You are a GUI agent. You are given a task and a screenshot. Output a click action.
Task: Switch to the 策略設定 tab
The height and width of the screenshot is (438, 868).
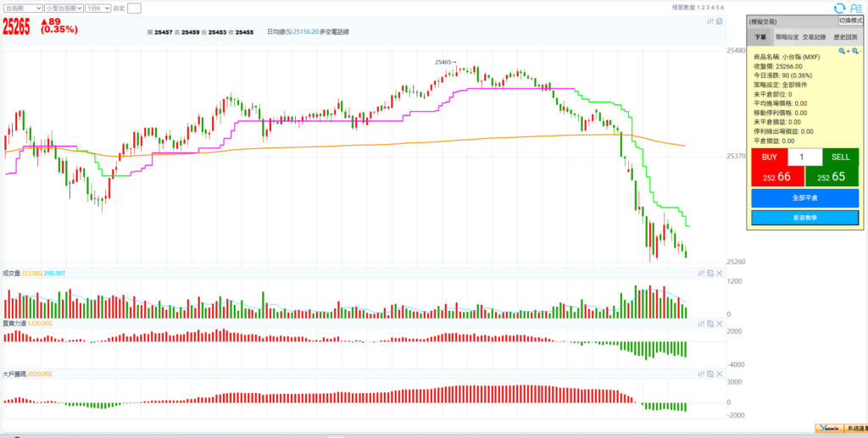click(x=787, y=37)
